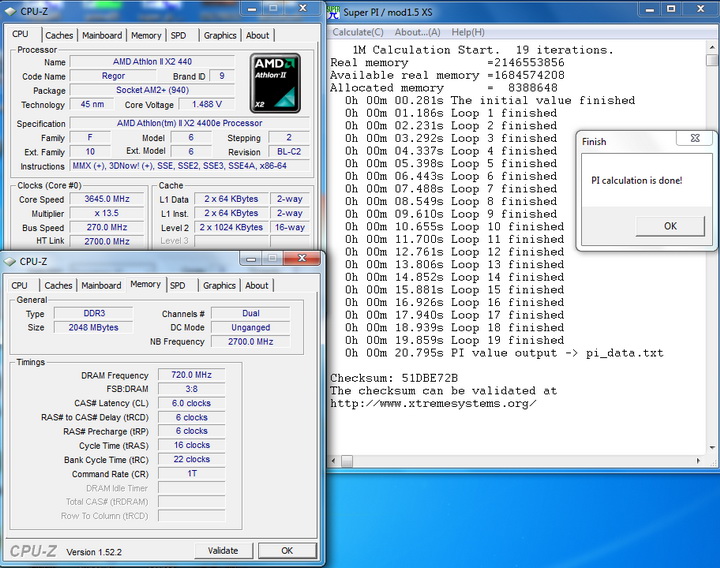This screenshot has width=720, height=568.
Task: Click OK in the Finish dialog
Action: click(670, 226)
